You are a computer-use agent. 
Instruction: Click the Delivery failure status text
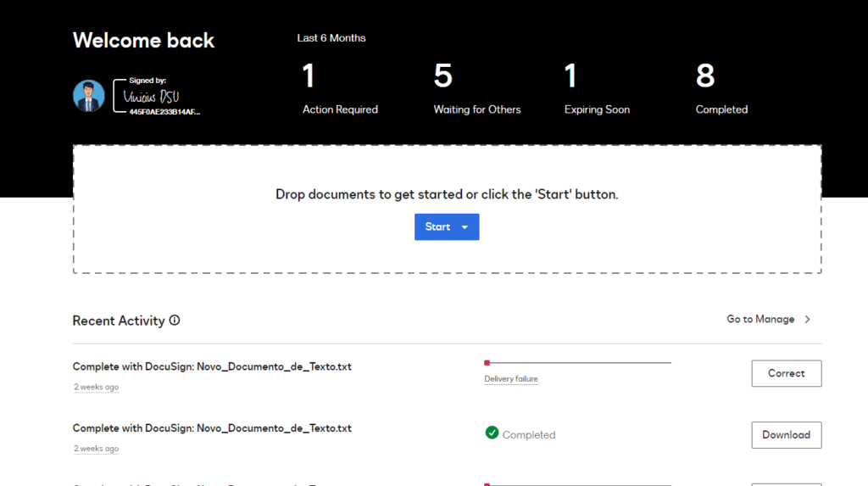(510, 379)
